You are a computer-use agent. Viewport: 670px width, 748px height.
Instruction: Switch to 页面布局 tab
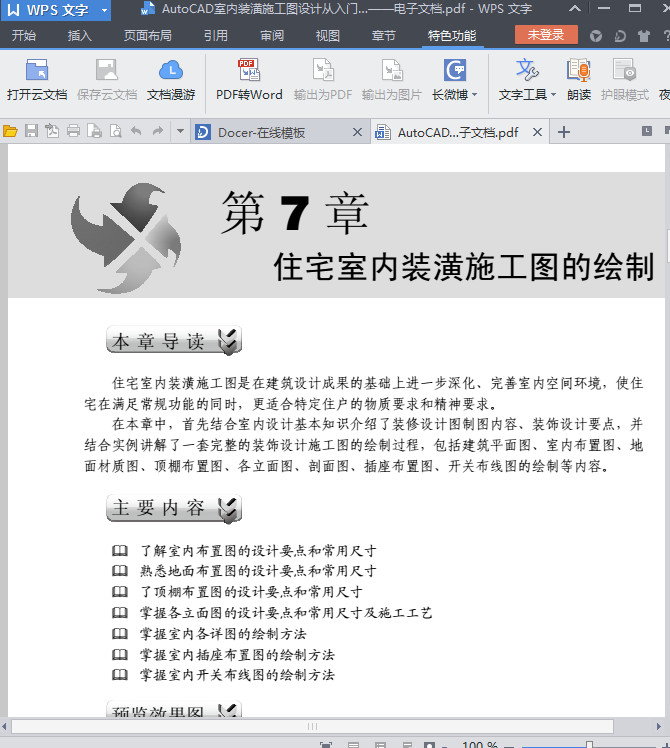[147, 36]
